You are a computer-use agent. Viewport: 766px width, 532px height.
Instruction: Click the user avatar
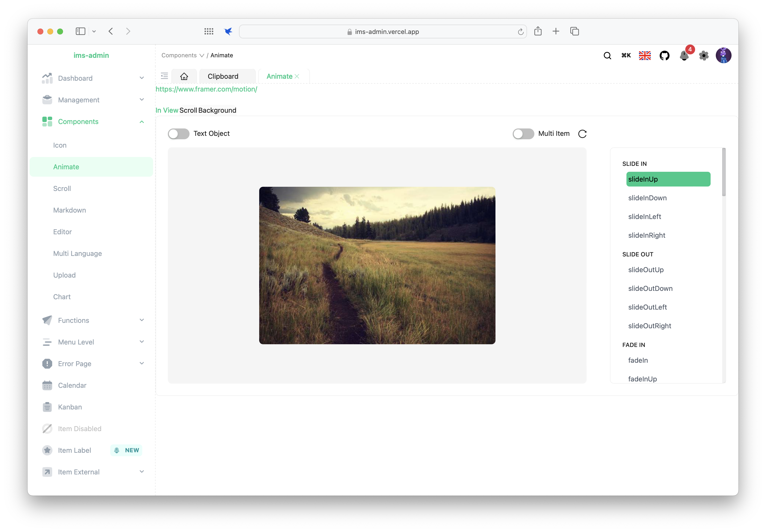pos(723,55)
